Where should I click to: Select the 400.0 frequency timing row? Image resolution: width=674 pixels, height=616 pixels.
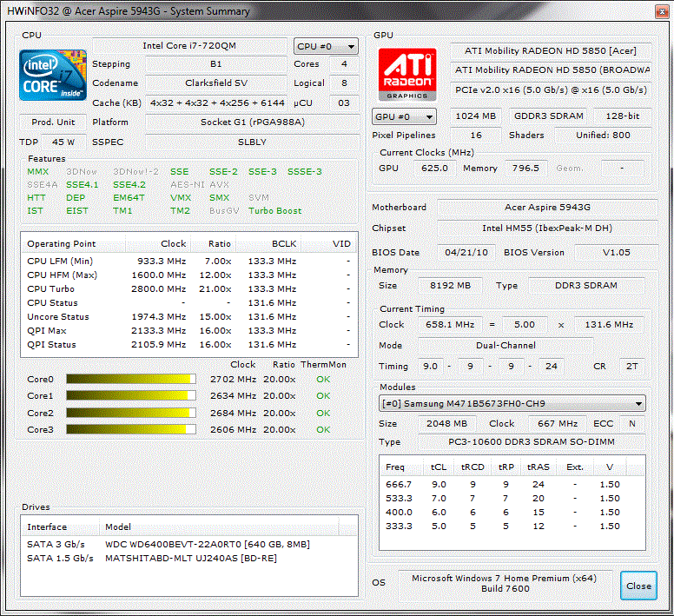tap(512, 512)
